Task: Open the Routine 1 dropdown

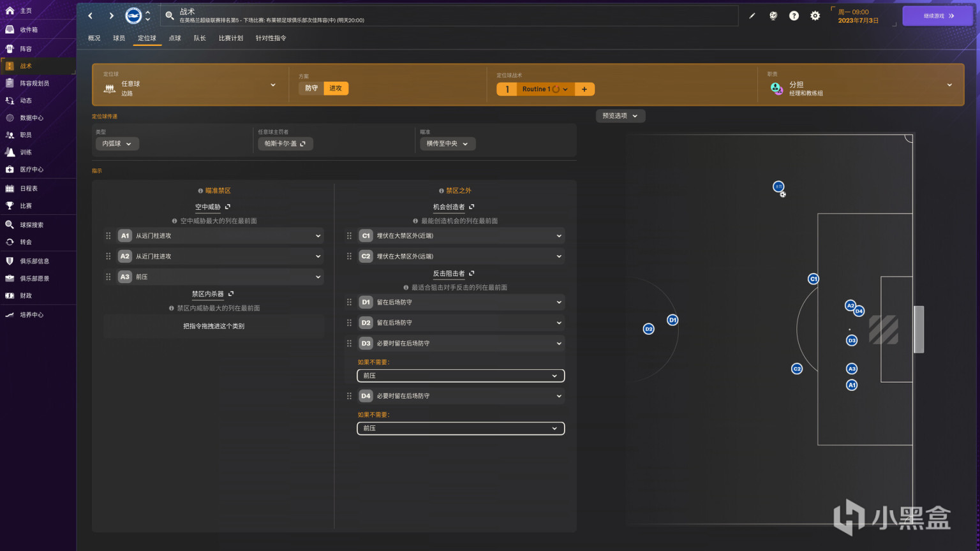Action: tap(546, 89)
